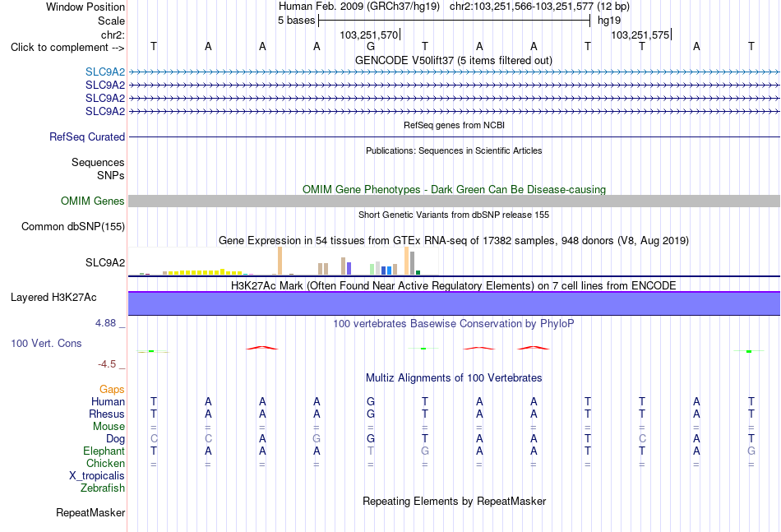The width and height of the screenshot is (781, 532).
Task: Click the 'RefSeq genes from NCBI' title
Action: pos(454,125)
